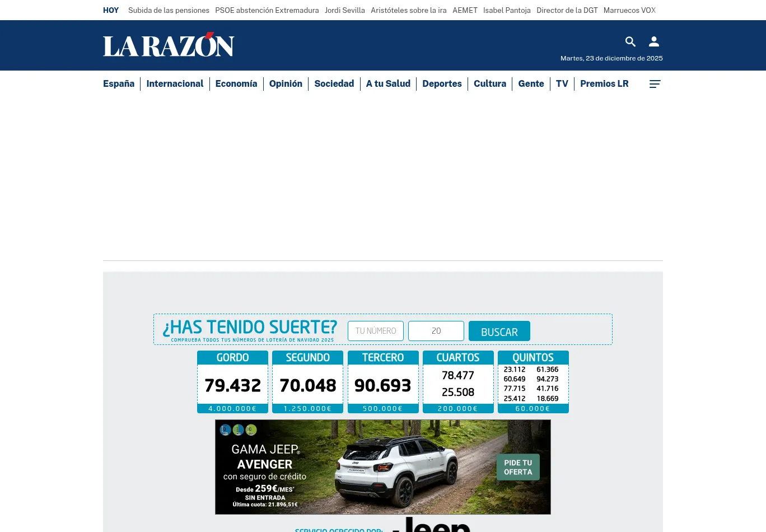Click the amount field showing 20

[x=436, y=331]
